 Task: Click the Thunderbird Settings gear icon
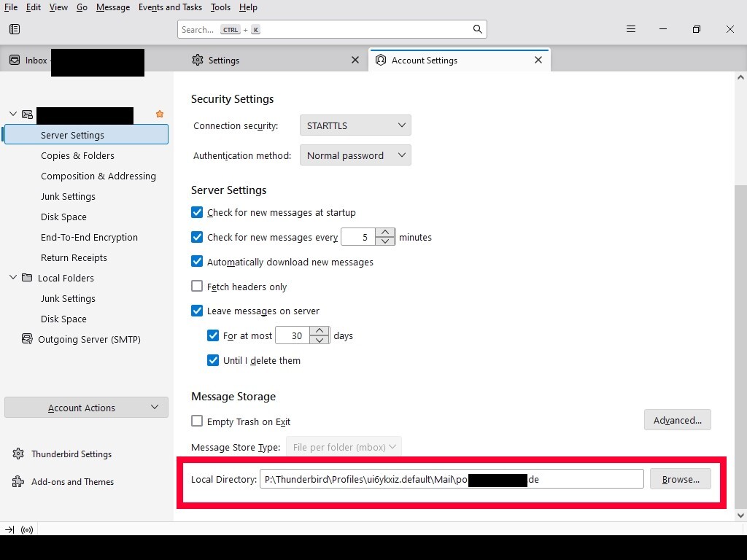pyautogui.click(x=18, y=454)
